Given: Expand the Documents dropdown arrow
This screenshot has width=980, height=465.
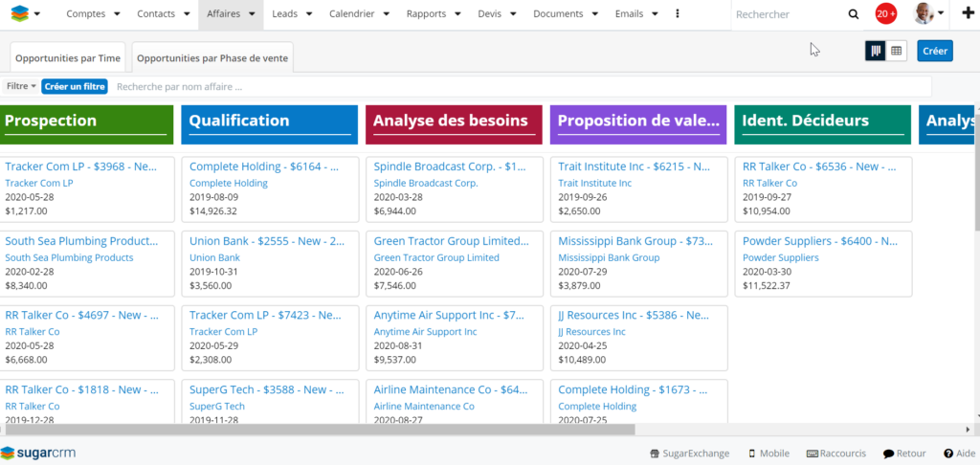Looking at the screenshot, I should (594, 14).
